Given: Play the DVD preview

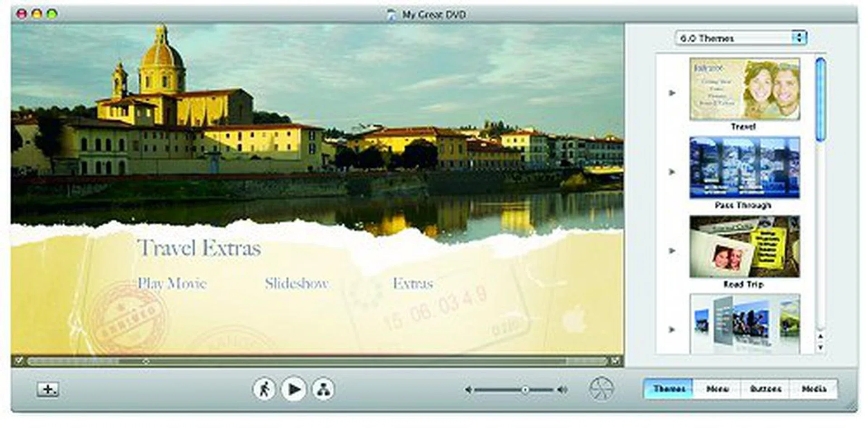Looking at the screenshot, I should click(294, 389).
